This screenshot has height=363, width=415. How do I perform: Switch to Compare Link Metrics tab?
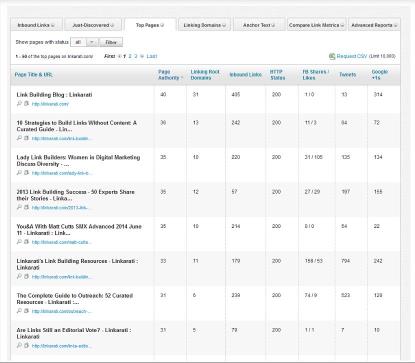coord(316,25)
